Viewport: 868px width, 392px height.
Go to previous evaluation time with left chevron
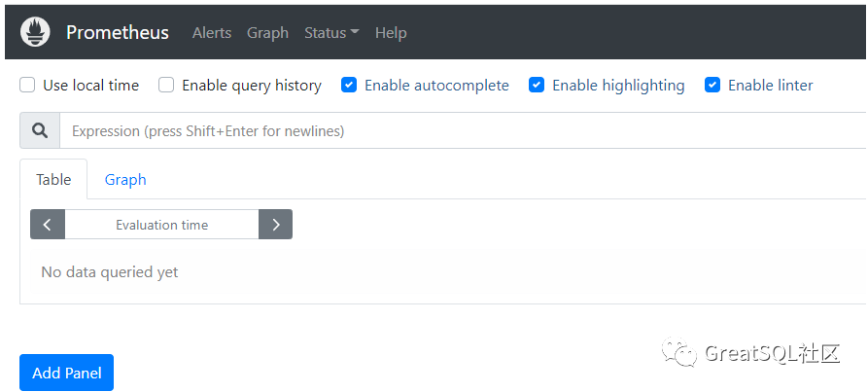(x=48, y=225)
